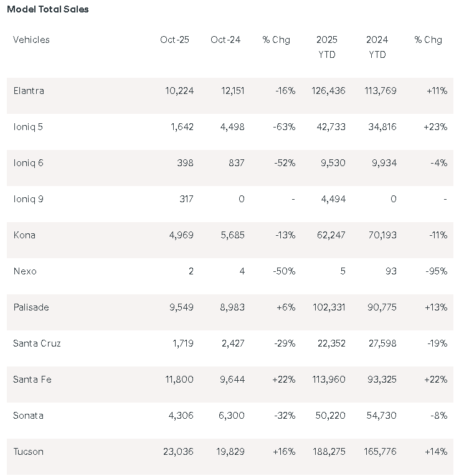
Task: Click the Ioniq 9 vehicle name
Action: (28, 199)
